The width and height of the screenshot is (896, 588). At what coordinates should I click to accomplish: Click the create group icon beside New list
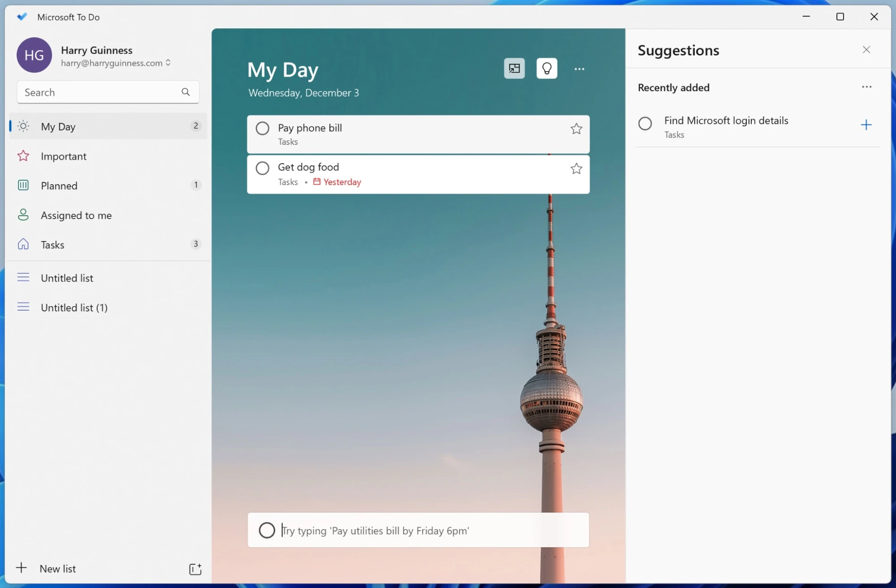195,568
